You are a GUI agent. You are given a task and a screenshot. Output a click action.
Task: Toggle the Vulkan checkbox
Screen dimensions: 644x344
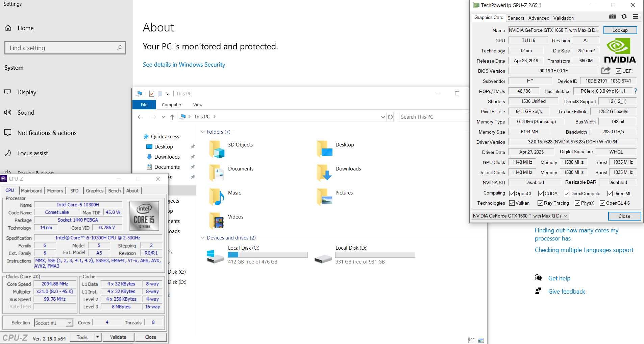pyautogui.click(x=512, y=203)
